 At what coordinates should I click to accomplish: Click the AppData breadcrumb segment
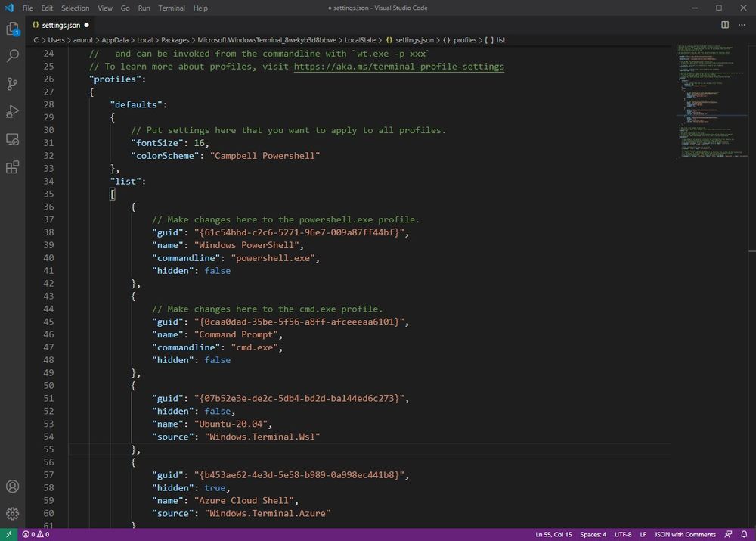coord(115,40)
